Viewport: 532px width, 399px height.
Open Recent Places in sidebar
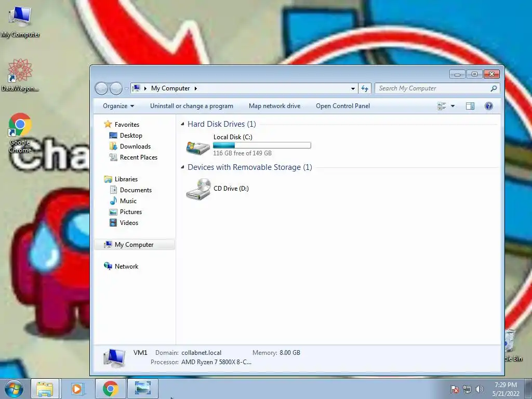(138, 157)
